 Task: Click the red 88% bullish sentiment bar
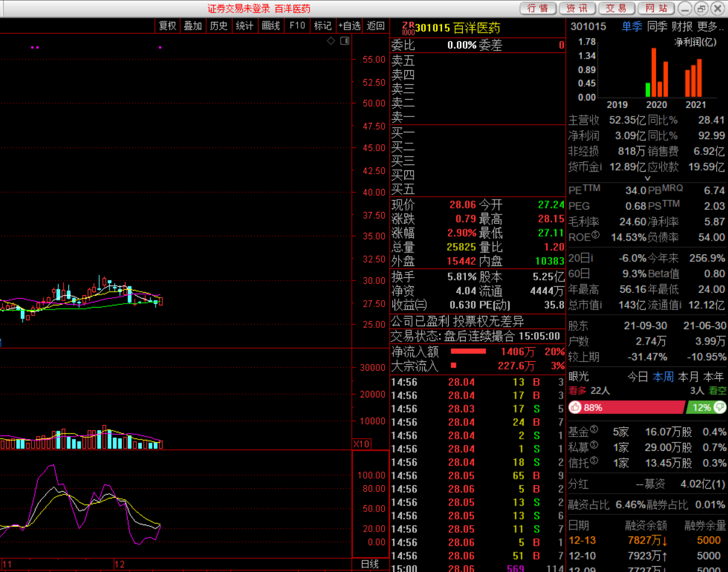pyautogui.click(x=627, y=407)
